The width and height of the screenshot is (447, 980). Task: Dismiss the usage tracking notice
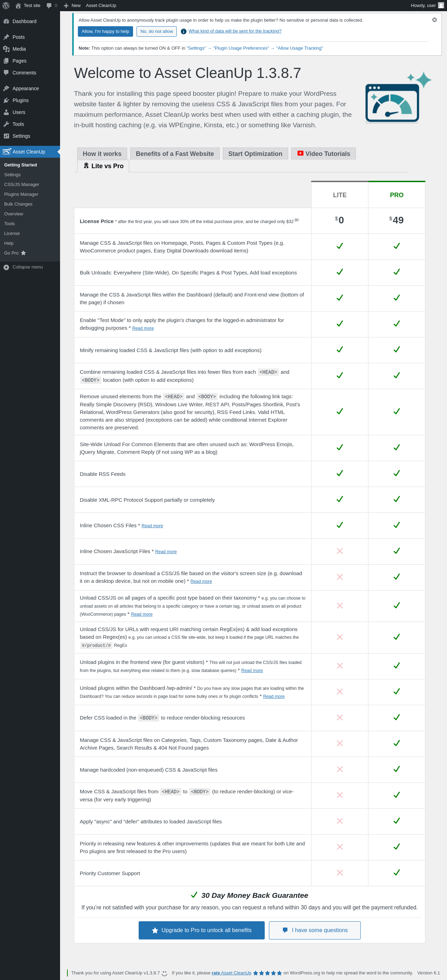click(434, 20)
